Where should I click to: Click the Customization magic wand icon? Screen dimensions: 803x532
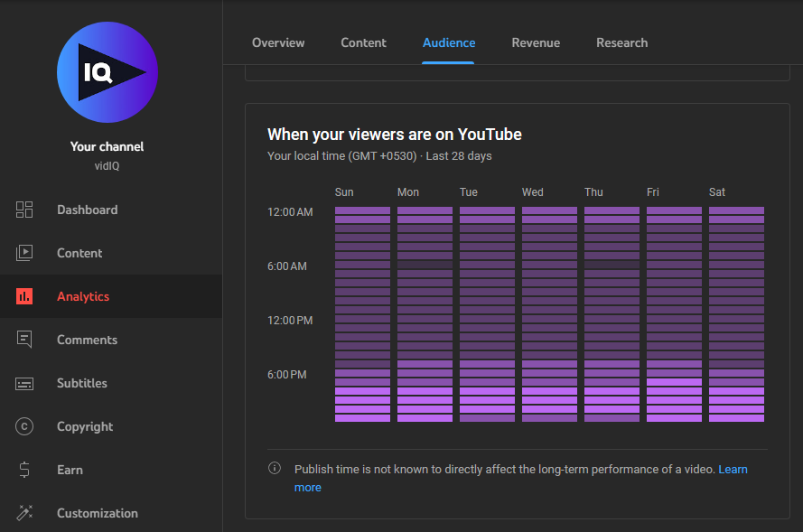click(24, 513)
